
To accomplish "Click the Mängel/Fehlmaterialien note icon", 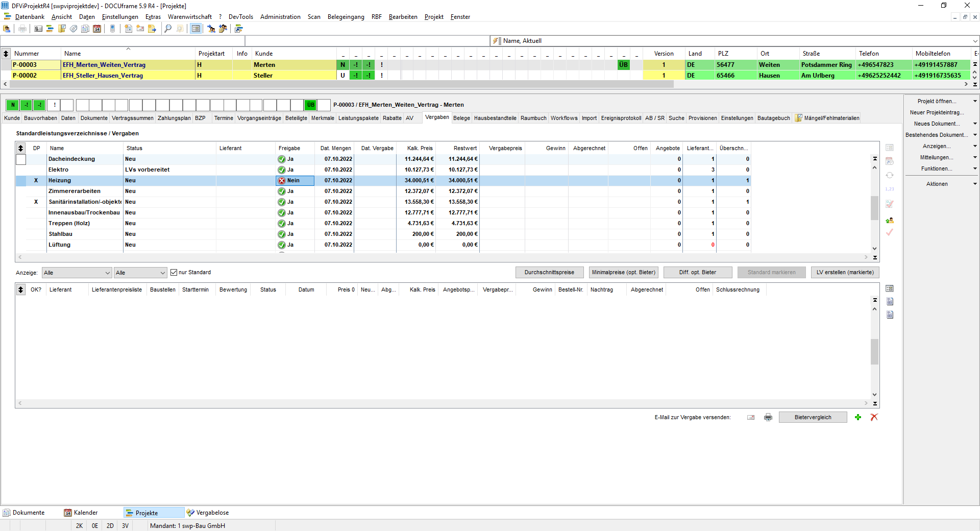I will 799,118.
